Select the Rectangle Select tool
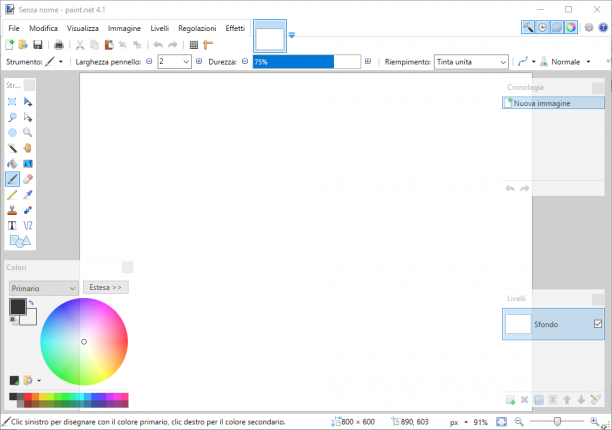 pyautogui.click(x=12, y=102)
